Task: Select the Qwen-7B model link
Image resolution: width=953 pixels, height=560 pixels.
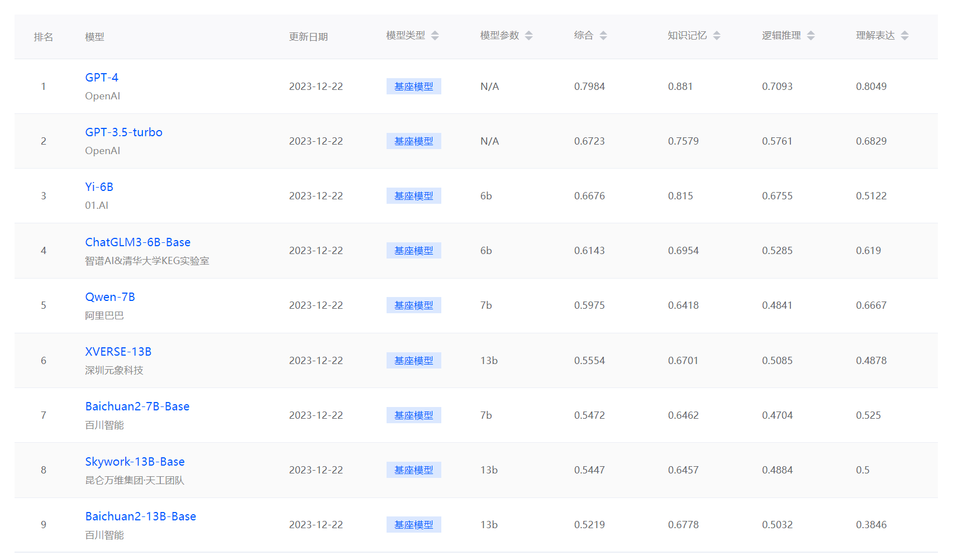Action: (110, 297)
